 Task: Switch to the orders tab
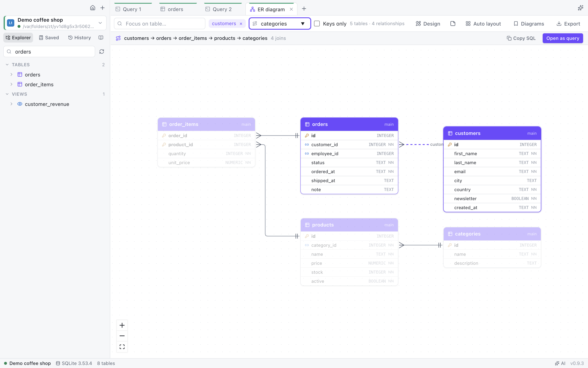click(178, 9)
